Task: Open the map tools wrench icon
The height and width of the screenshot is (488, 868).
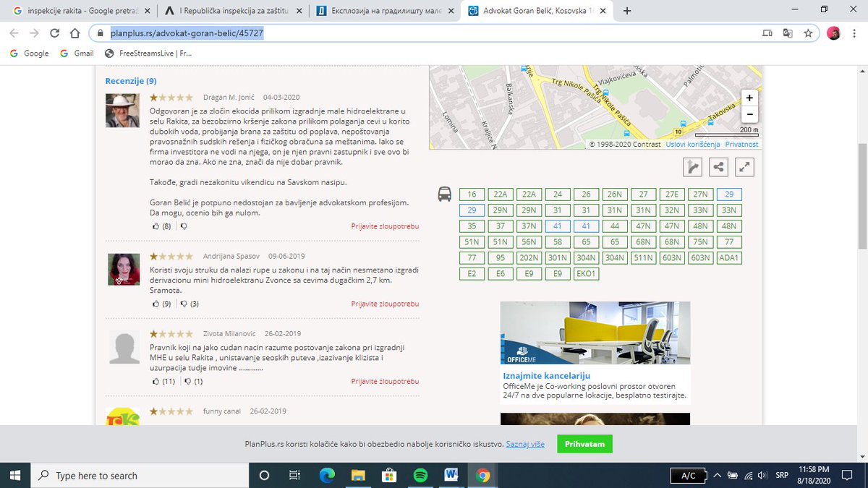Action: [x=692, y=167]
